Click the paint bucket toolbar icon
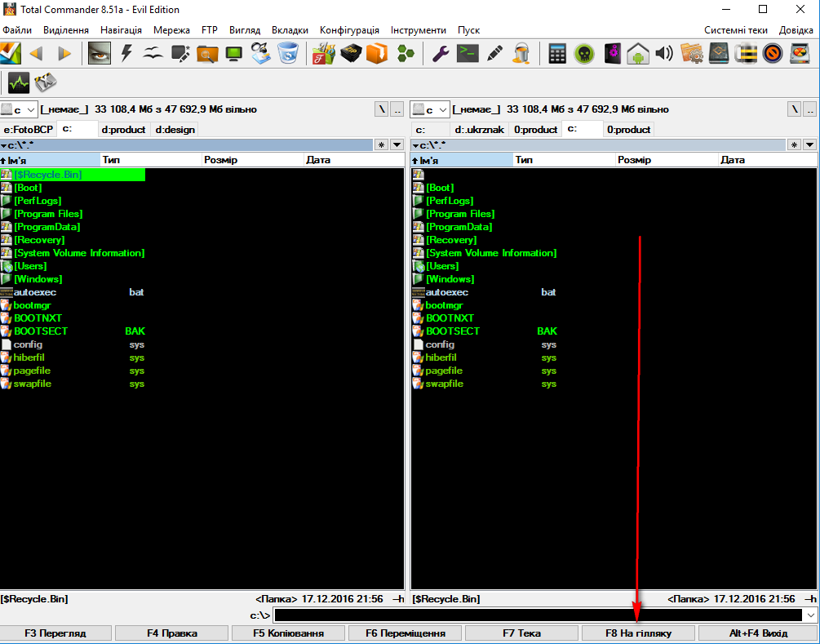This screenshot has height=644, width=820. 521,53
